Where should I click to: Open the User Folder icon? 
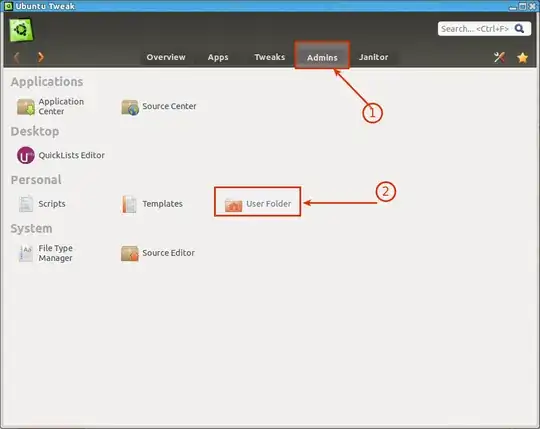pos(233,205)
